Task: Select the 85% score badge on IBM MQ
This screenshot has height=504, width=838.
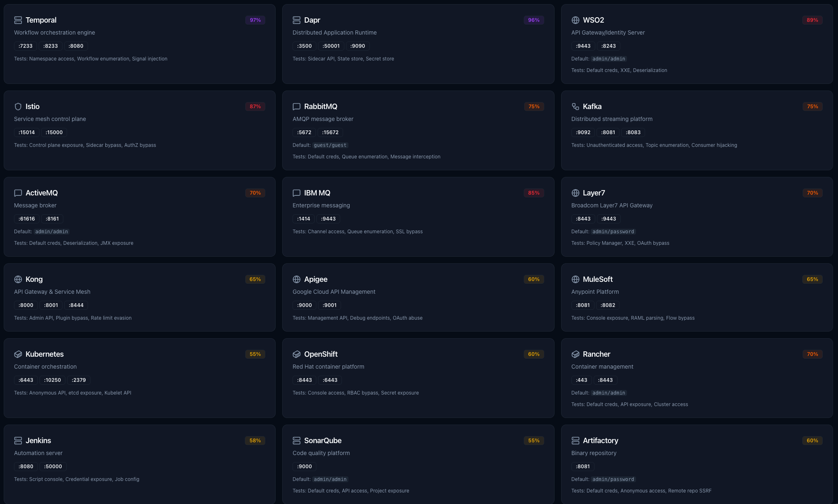Action: tap(534, 193)
